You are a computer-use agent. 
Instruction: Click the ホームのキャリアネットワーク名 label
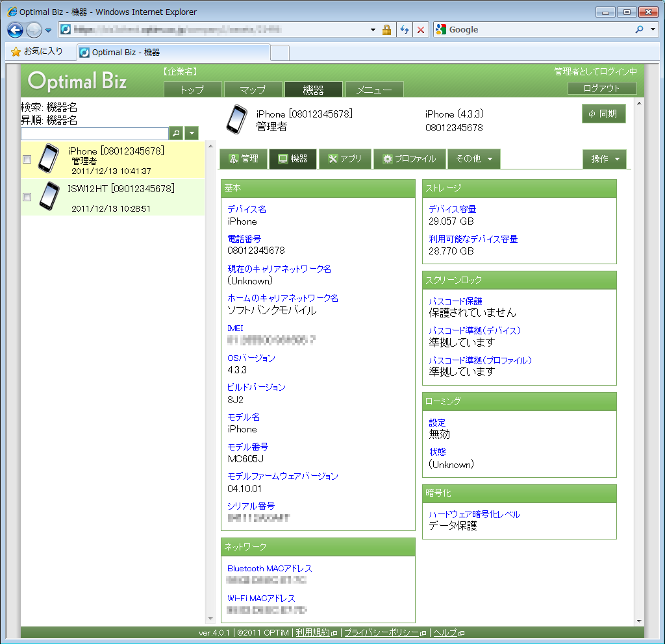[282, 298]
